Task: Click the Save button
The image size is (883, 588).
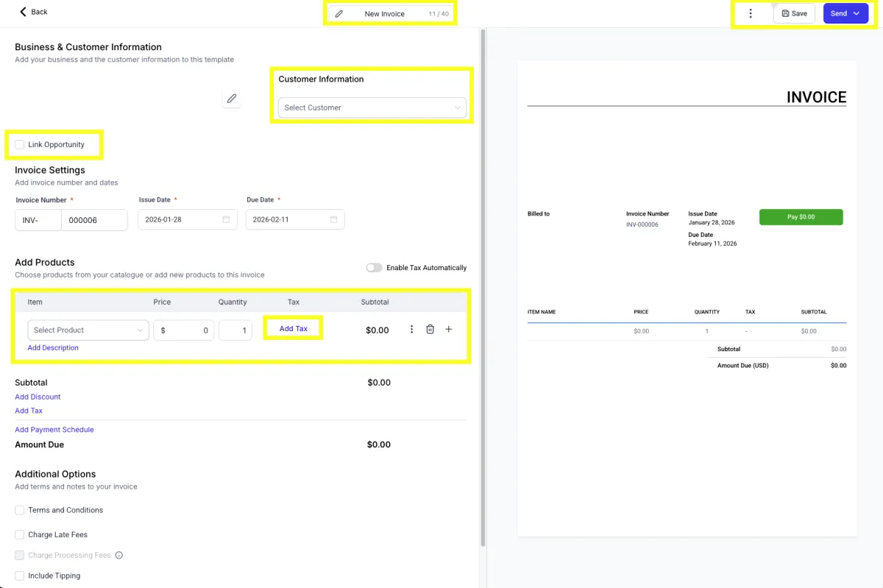Action: (794, 13)
